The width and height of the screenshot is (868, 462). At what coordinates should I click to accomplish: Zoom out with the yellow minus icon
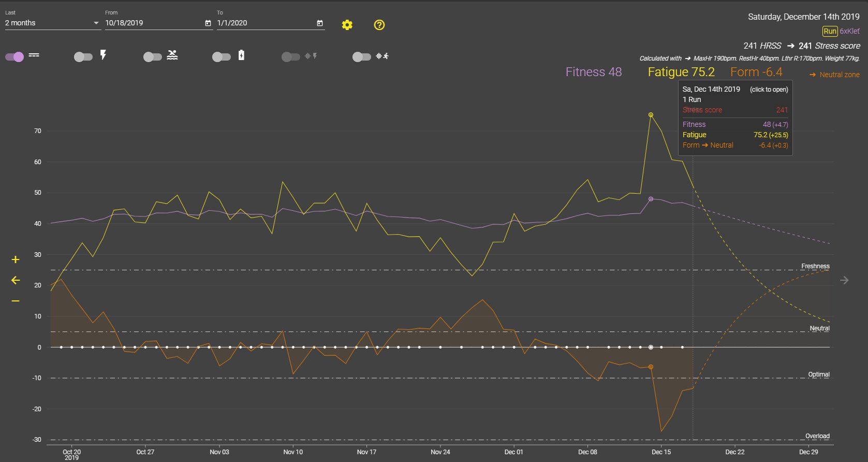click(16, 301)
